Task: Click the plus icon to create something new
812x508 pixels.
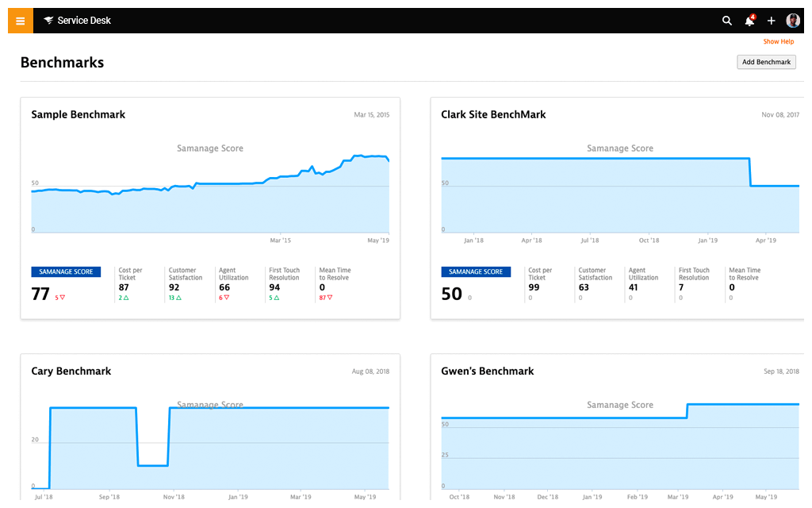Action: coord(770,21)
